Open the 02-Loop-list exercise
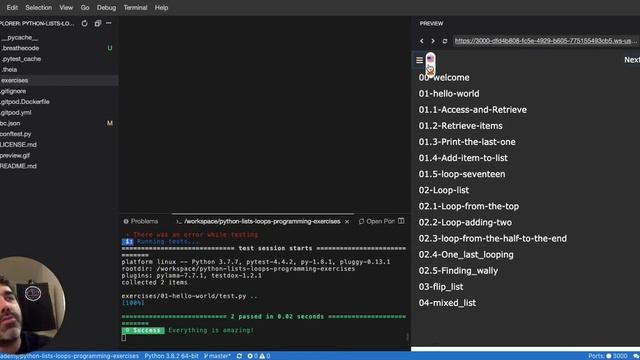 [444, 190]
